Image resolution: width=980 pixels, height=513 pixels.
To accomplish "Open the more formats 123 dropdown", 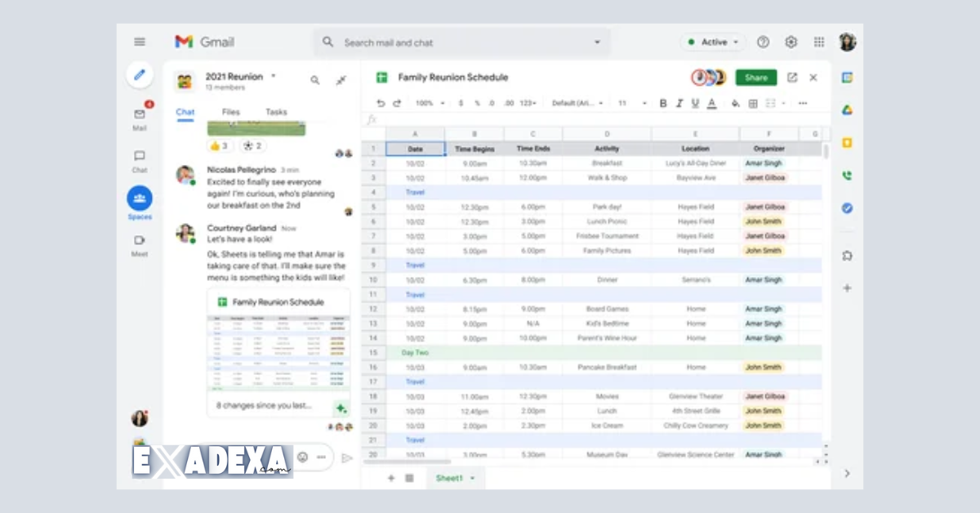I will pyautogui.click(x=528, y=103).
